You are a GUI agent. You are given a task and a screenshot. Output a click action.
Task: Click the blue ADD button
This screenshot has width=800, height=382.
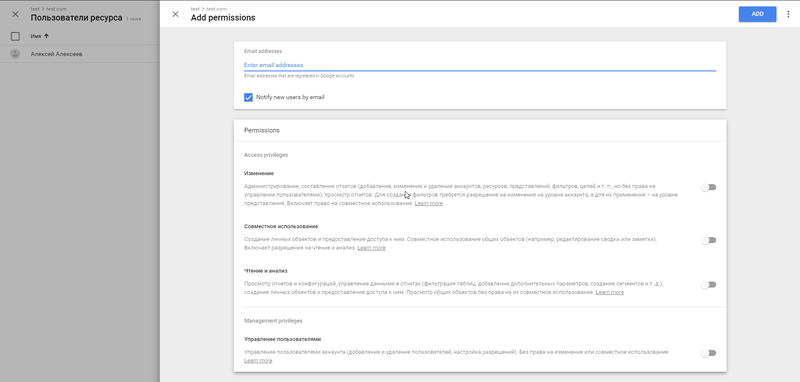(x=757, y=14)
